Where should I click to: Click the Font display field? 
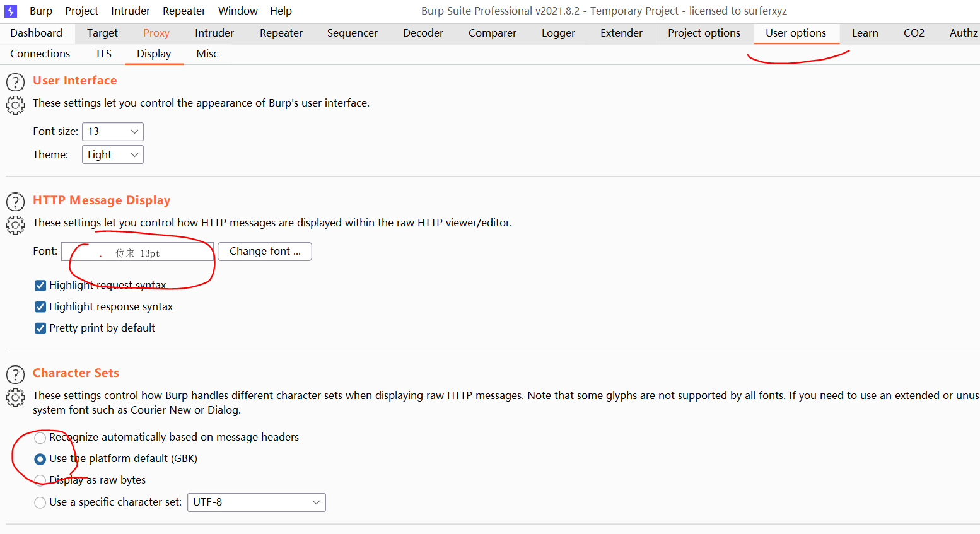click(x=137, y=252)
